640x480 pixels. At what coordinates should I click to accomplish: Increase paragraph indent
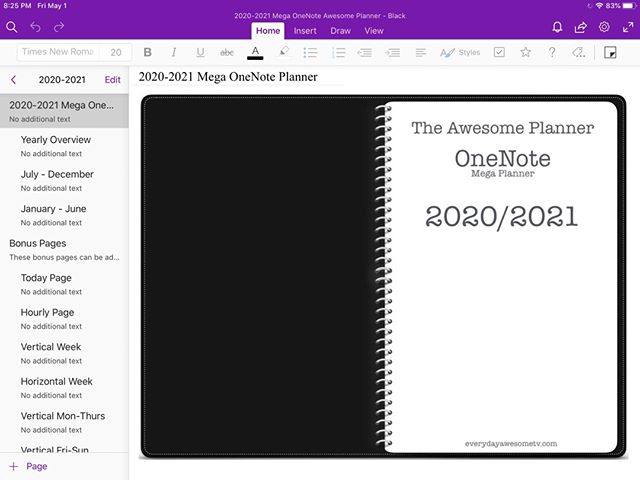[x=392, y=52]
